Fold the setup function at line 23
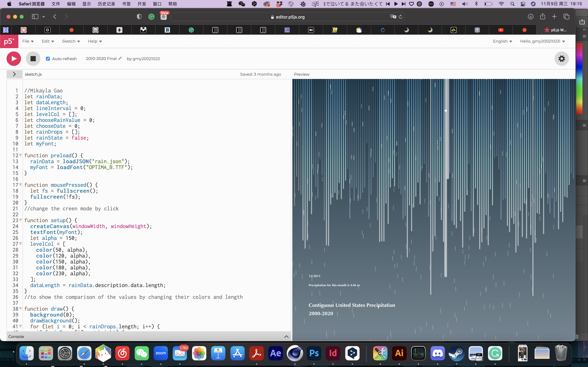 pyautogui.click(x=21, y=220)
